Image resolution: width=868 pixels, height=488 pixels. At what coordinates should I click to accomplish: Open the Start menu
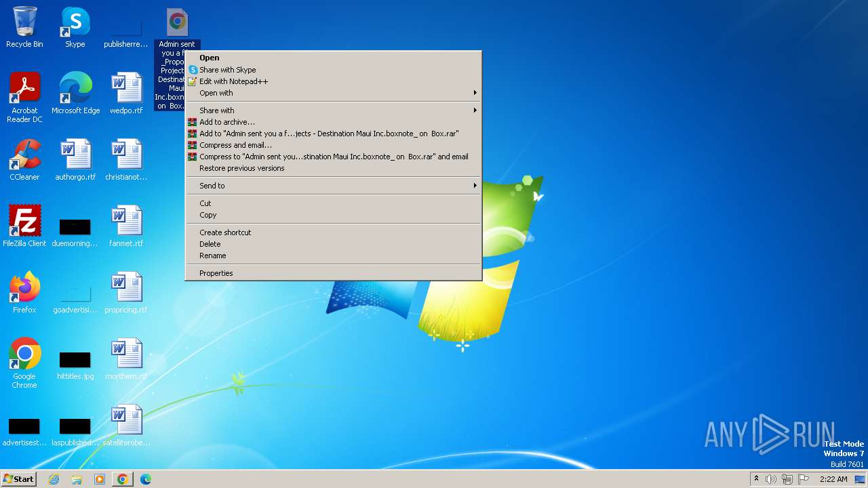click(x=18, y=479)
